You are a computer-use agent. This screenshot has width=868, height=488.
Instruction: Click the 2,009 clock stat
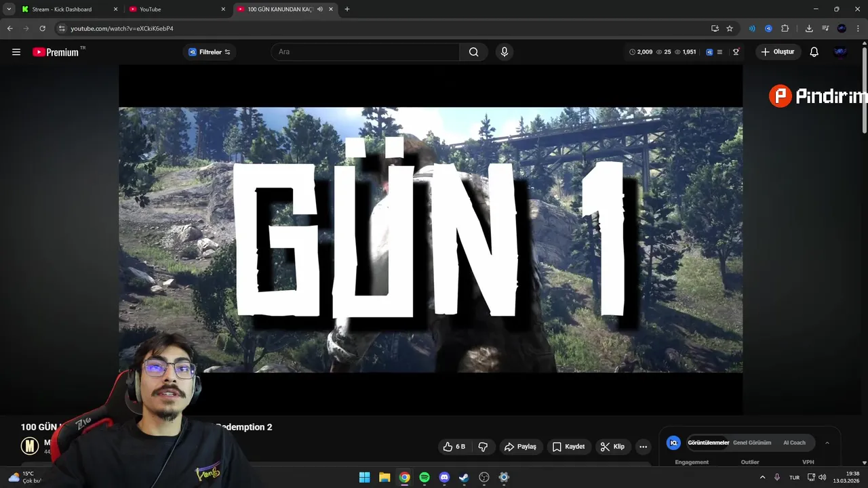[x=641, y=52]
